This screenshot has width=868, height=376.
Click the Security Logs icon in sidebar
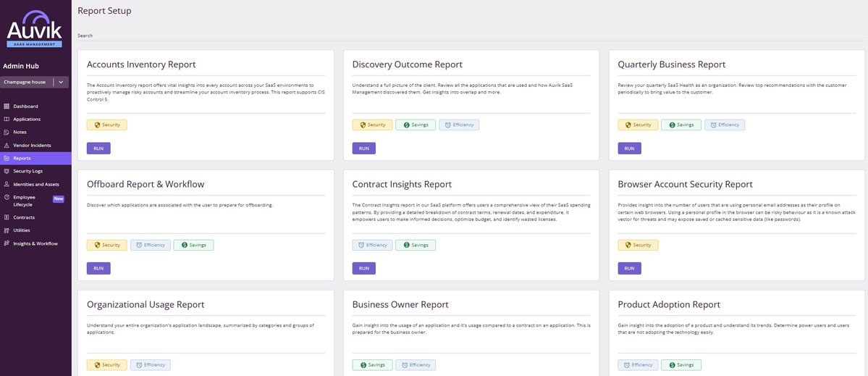(x=7, y=172)
